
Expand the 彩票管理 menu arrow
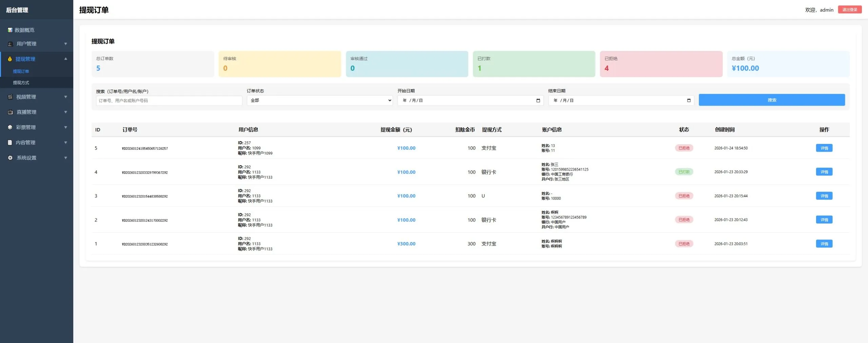(x=66, y=127)
